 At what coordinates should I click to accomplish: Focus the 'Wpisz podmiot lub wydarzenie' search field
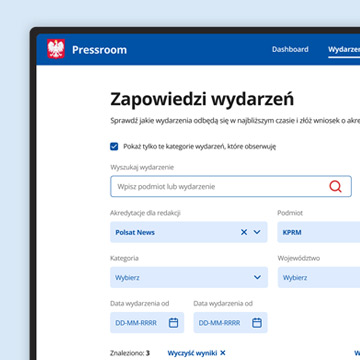click(231, 186)
